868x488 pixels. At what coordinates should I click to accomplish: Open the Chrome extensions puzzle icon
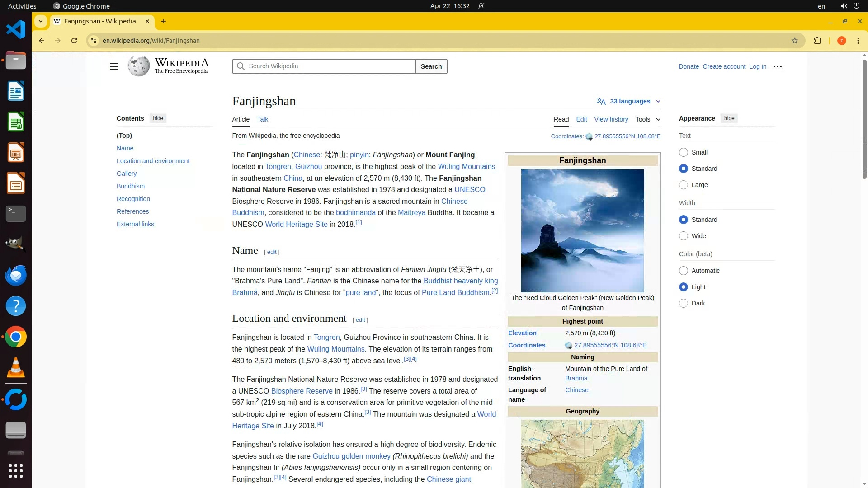(x=817, y=41)
